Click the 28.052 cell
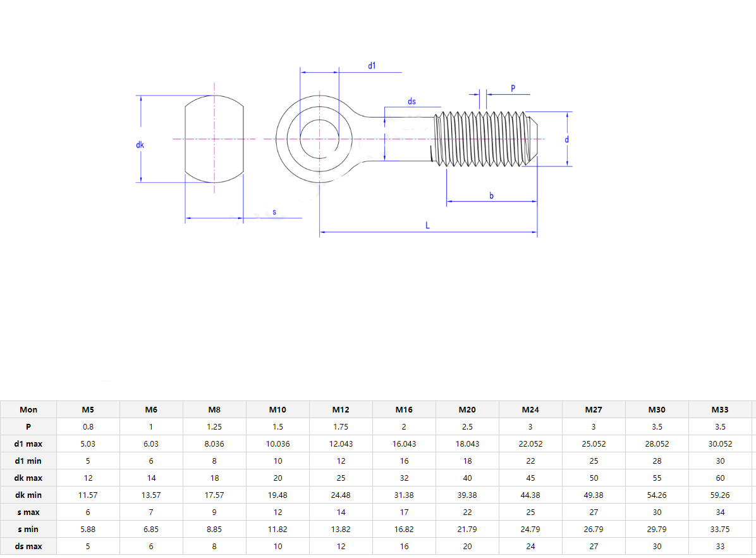The image size is (756, 558). (x=657, y=443)
